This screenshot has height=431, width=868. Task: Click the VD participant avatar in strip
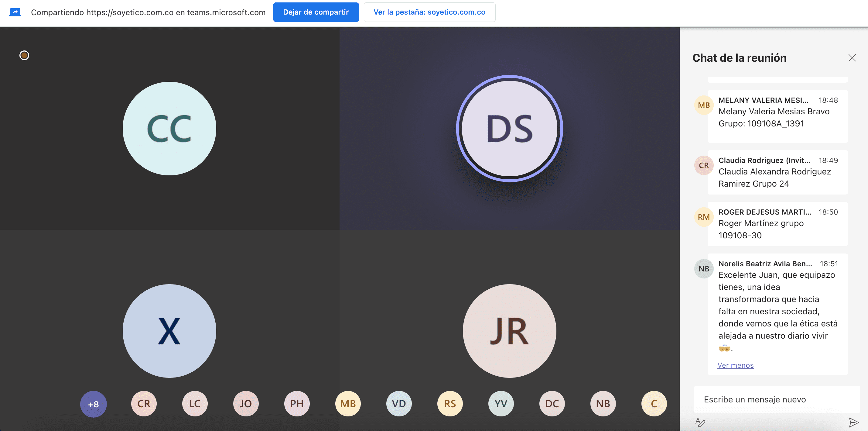click(x=399, y=404)
